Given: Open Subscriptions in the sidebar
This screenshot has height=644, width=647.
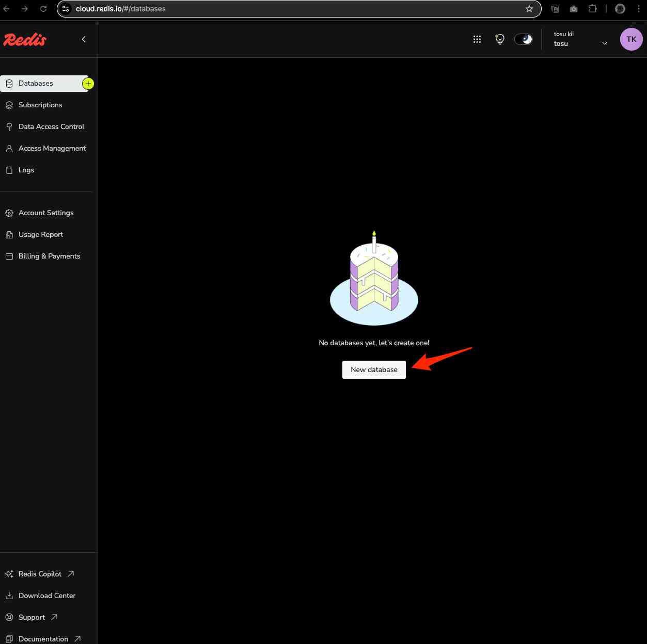Looking at the screenshot, I should [x=40, y=105].
